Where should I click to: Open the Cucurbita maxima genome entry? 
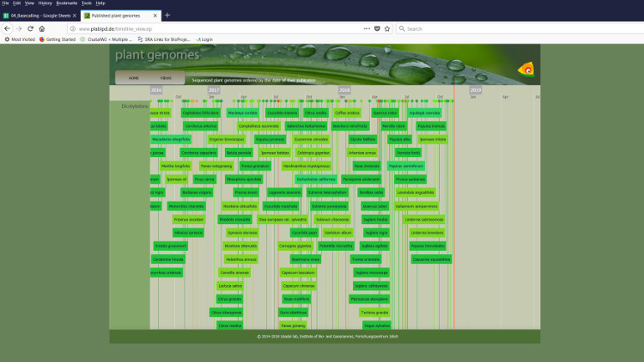click(x=282, y=113)
